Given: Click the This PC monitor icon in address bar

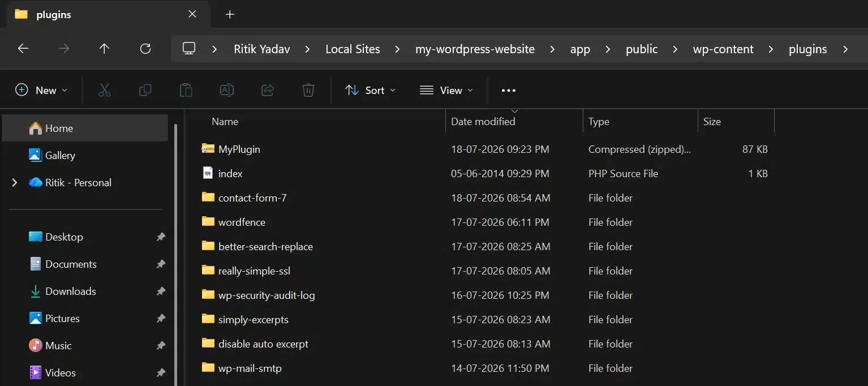Looking at the screenshot, I should click(189, 49).
